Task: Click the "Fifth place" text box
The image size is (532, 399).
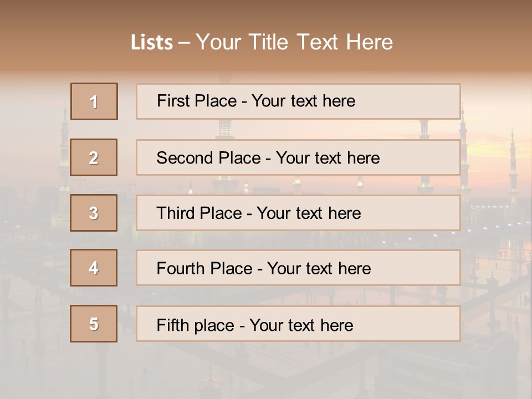Action: [x=298, y=324]
